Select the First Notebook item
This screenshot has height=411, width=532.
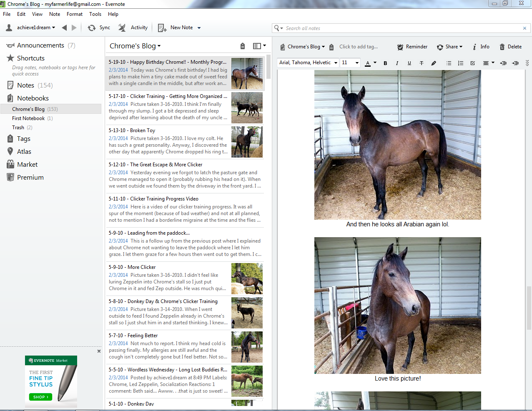click(50, 118)
